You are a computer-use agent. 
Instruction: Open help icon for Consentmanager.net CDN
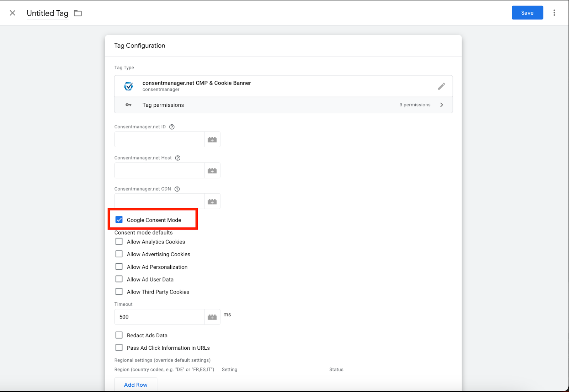pos(177,189)
